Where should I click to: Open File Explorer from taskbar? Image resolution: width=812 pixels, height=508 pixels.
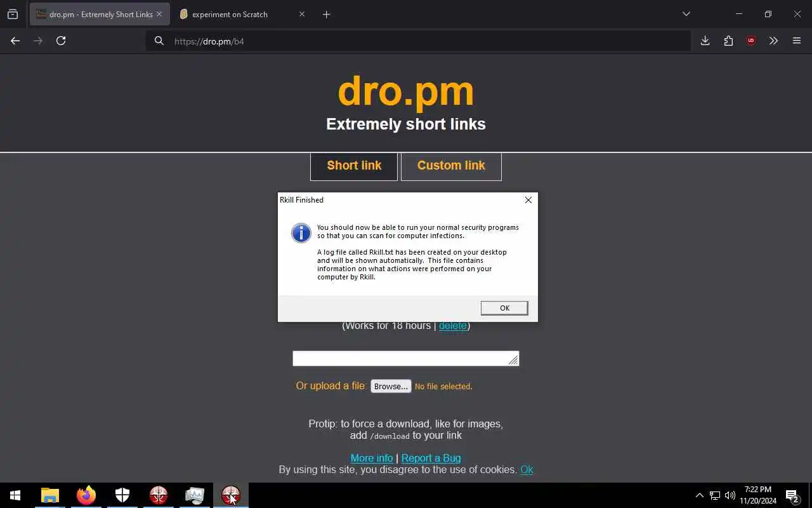point(50,495)
